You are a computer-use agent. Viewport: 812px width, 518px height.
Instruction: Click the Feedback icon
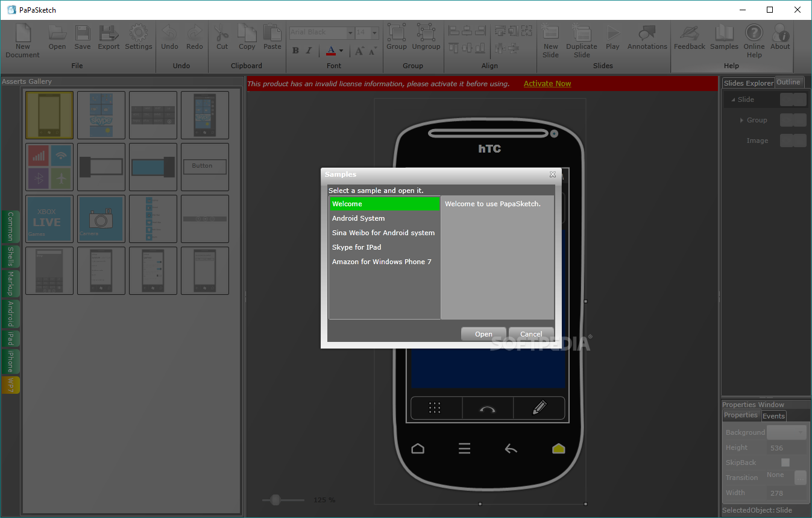690,33
